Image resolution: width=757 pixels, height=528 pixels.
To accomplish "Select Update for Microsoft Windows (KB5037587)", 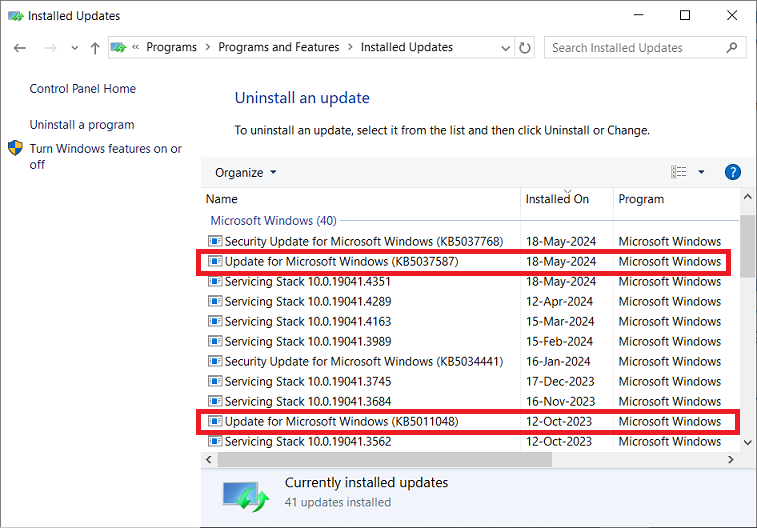I will coord(341,262).
